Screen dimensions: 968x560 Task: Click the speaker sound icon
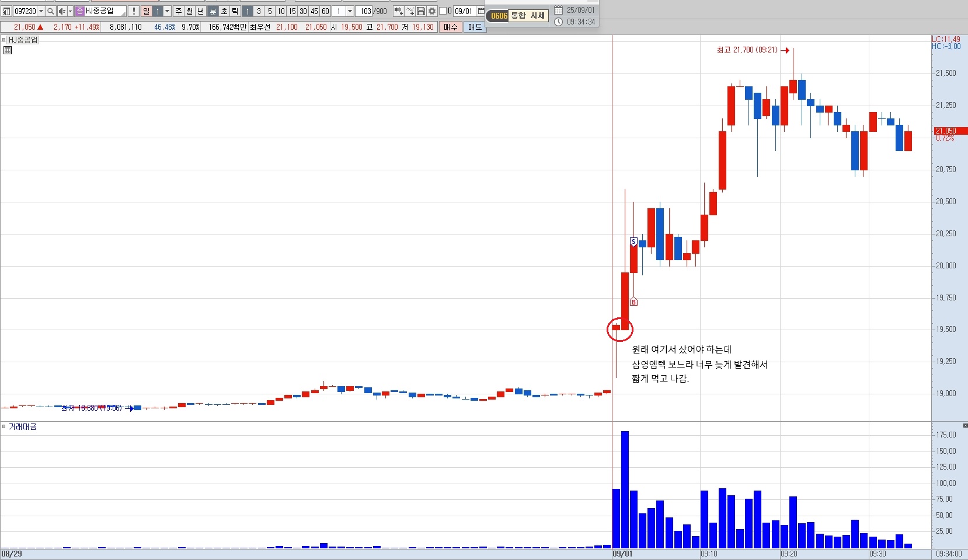click(62, 11)
